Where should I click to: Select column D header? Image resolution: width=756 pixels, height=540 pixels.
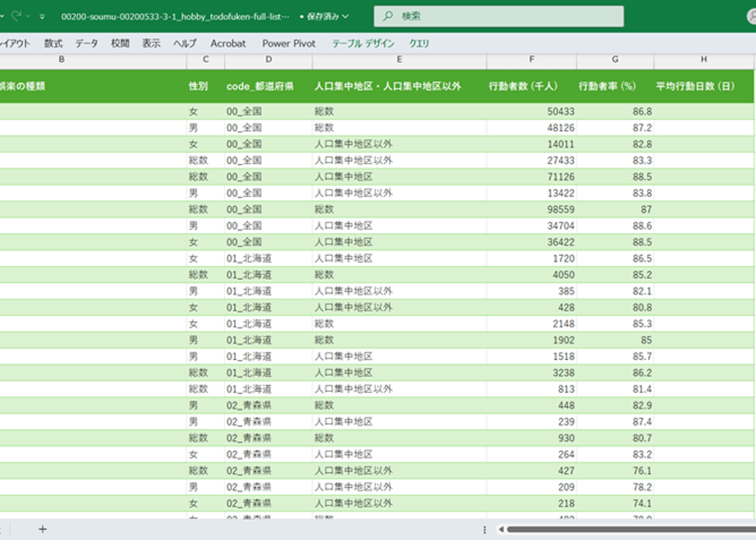[x=268, y=59]
